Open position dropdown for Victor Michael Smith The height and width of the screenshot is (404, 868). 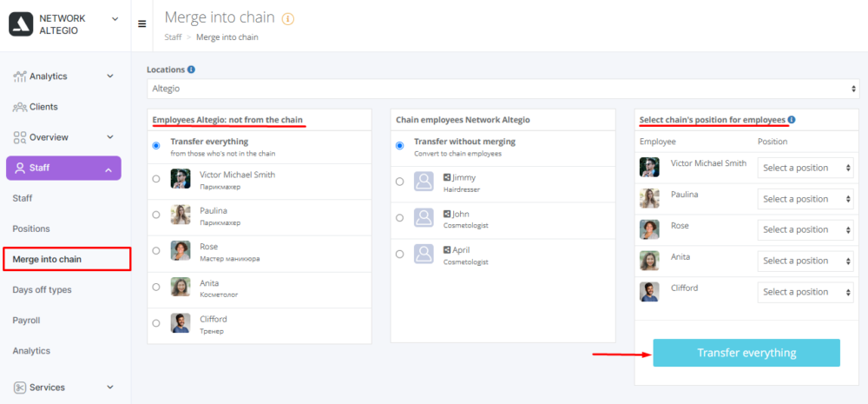(806, 168)
